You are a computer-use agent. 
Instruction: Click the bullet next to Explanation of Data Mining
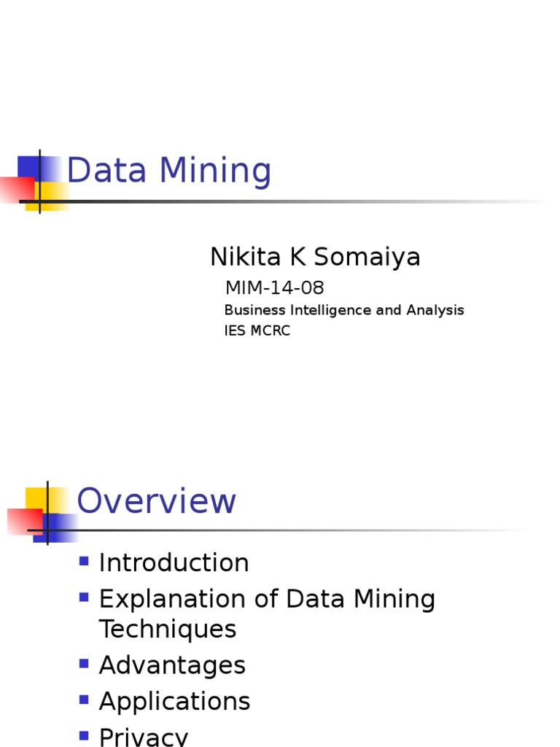pos(84,597)
